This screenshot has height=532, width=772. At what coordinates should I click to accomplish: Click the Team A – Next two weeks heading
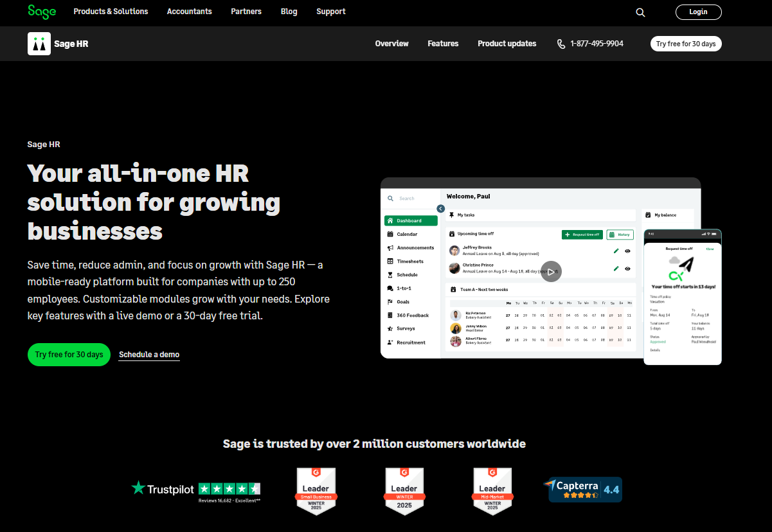(484, 290)
